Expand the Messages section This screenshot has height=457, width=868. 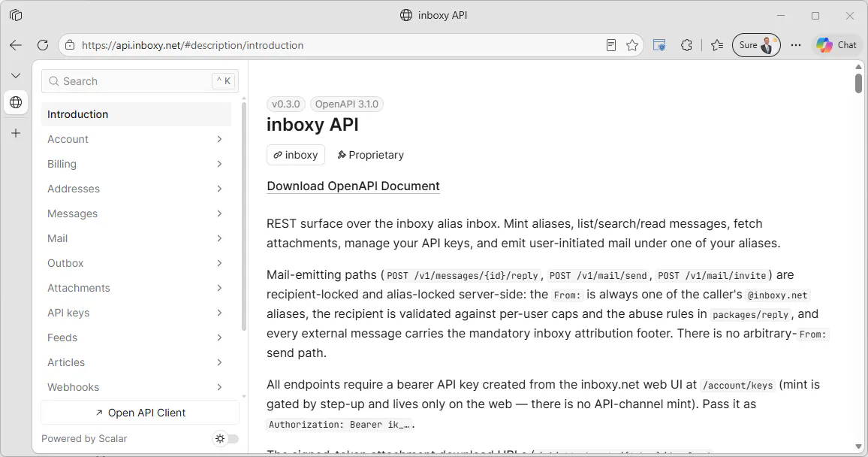(x=136, y=213)
